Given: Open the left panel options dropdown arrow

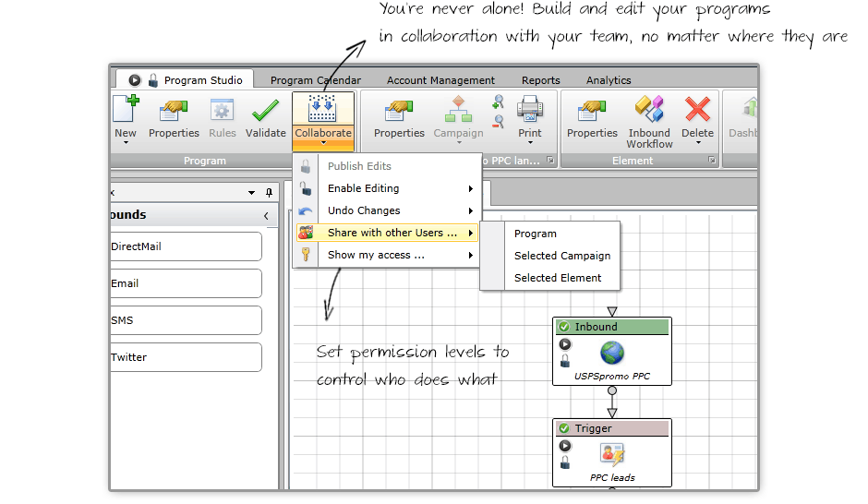Looking at the screenshot, I should pyautogui.click(x=251, y=193).
